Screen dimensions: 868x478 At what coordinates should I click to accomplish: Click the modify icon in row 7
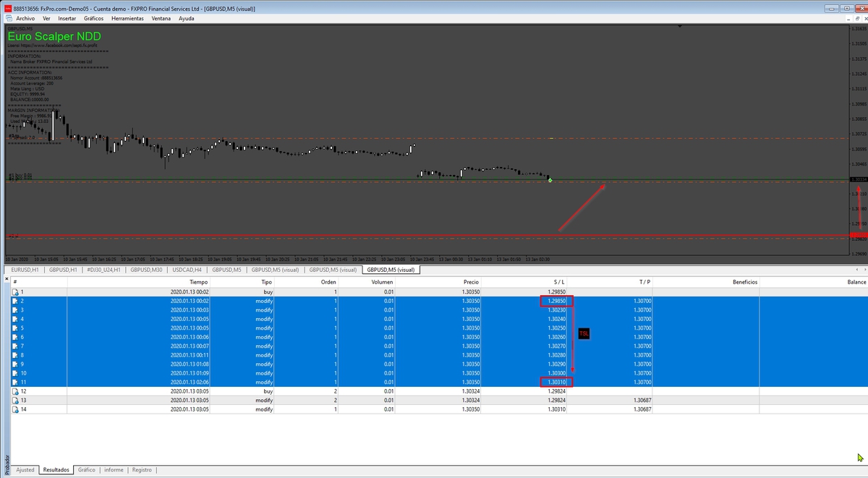tap(16, 346)
